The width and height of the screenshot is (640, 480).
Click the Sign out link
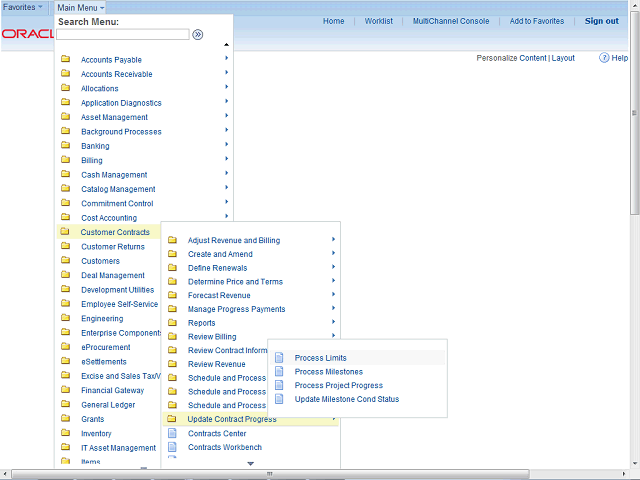point(602,21)
